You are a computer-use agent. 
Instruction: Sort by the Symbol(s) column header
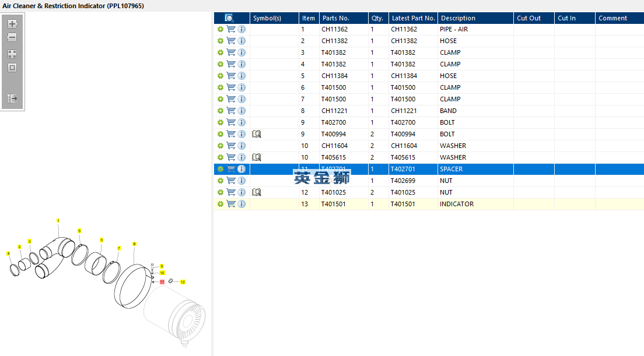[x=274, y=18]
